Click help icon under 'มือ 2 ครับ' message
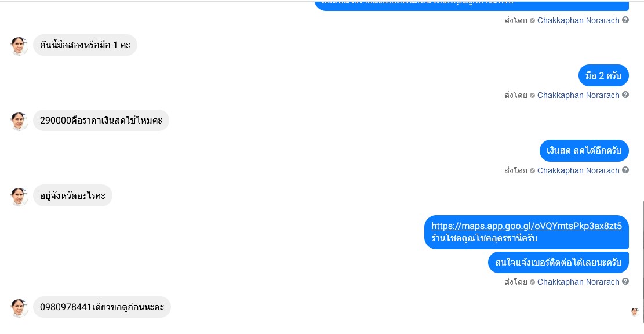 [625, 95]
